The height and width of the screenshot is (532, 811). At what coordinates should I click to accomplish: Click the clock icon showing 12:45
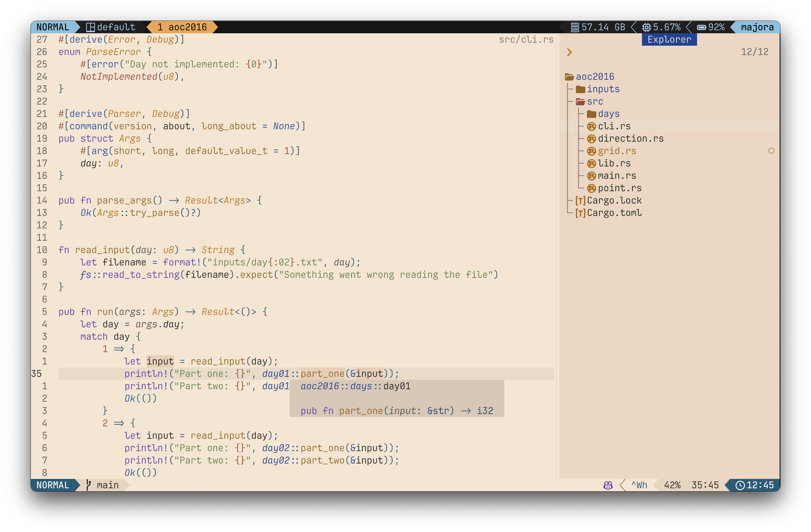(x=740, y=485)
